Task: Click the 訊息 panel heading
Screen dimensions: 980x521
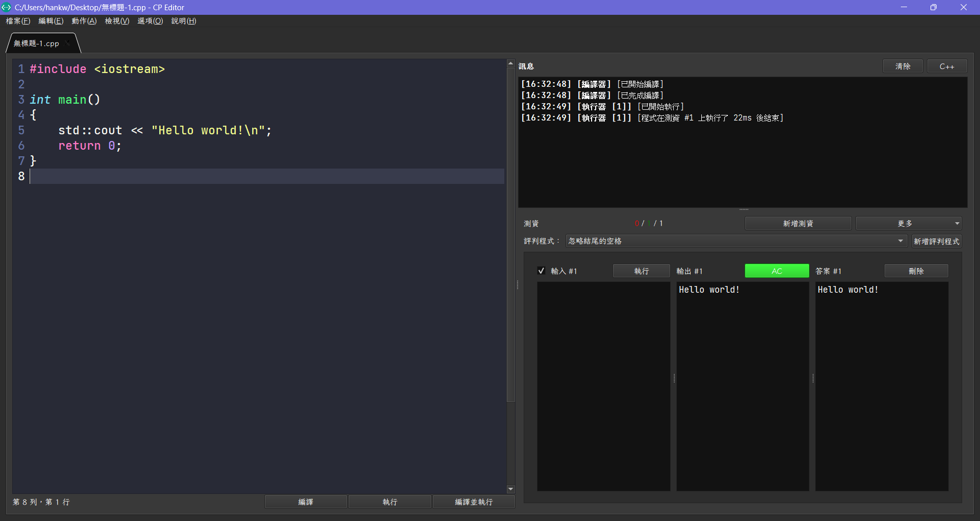Action: 526,66
